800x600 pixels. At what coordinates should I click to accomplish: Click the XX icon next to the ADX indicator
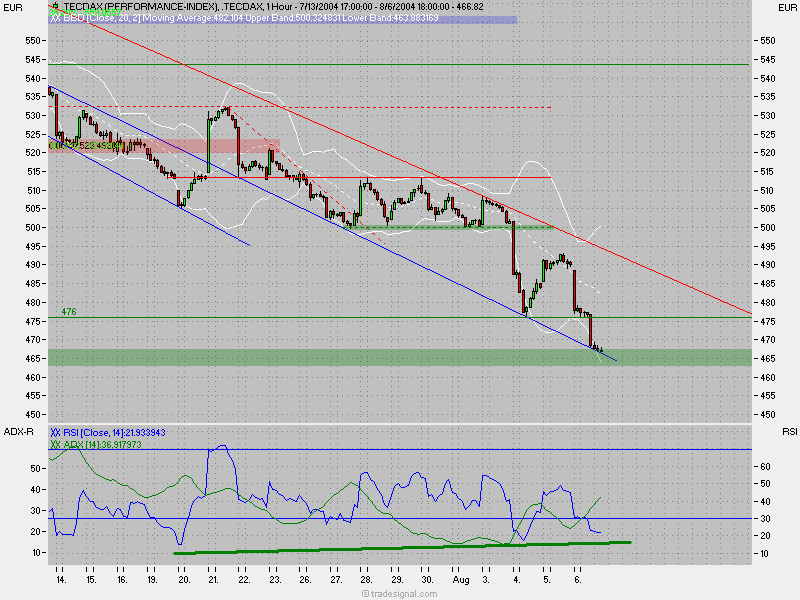click(54, 446)
